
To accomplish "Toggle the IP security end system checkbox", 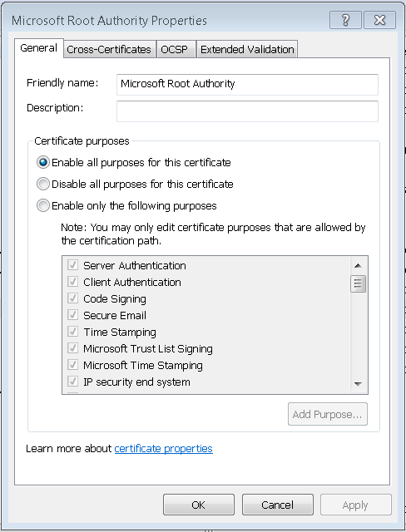I will click(x=72, y=382).
